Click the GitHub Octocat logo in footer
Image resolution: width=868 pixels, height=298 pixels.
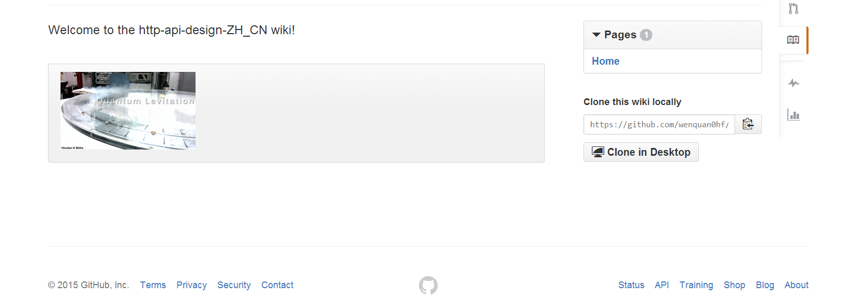click(x=428, y=285)
